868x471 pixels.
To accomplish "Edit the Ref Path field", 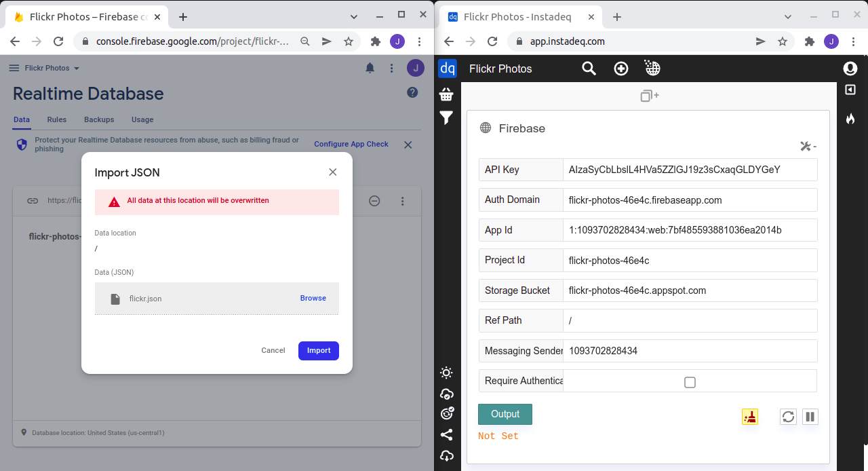I will click(x=690, y=320).
